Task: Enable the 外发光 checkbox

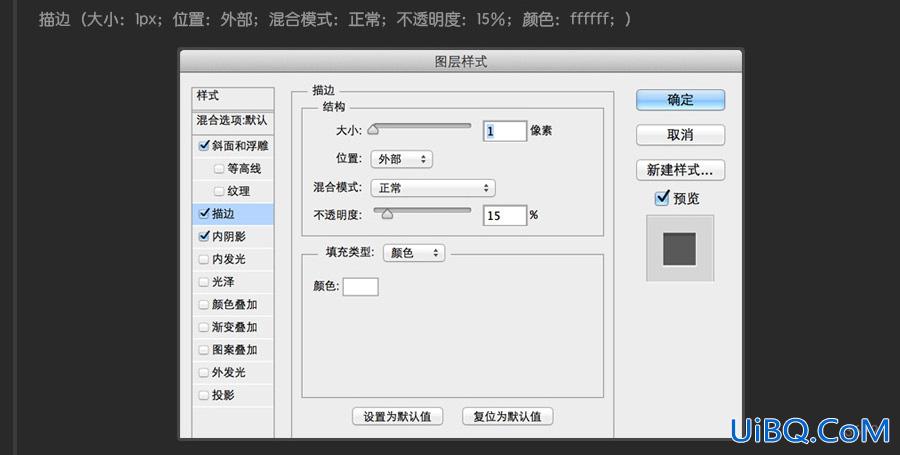Action: 204,372
